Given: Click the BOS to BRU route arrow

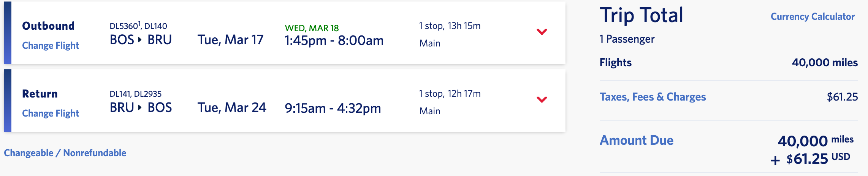Looking at the screenshot, I should point(140,40).
